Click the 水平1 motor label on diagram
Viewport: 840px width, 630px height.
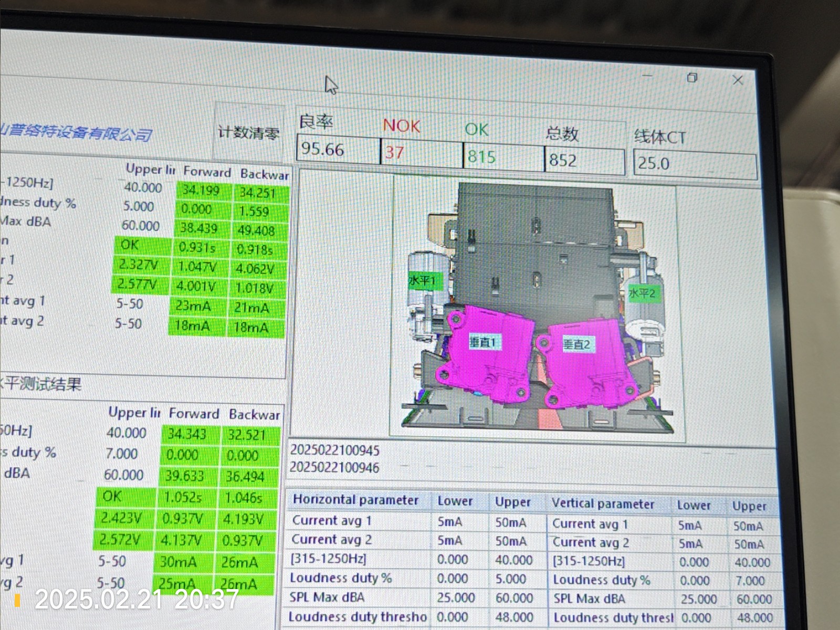click(422, 281)
